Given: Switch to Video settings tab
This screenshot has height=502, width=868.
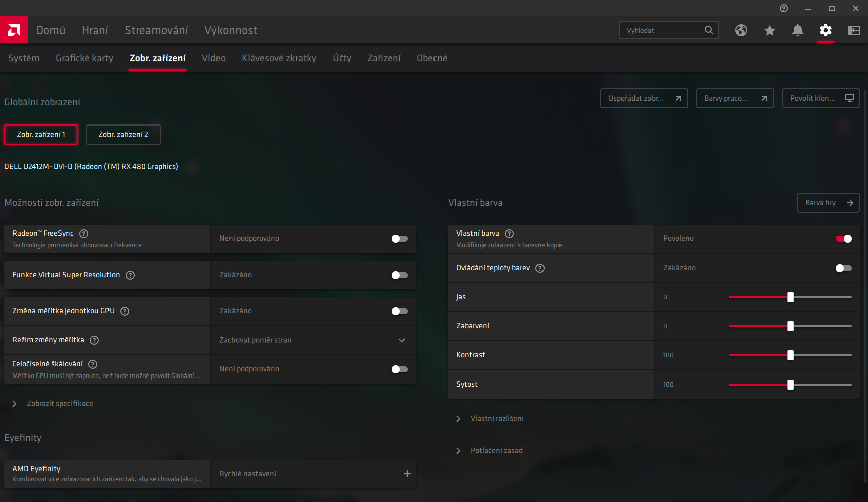Looking at the screenshot, I should click(213, 58).
